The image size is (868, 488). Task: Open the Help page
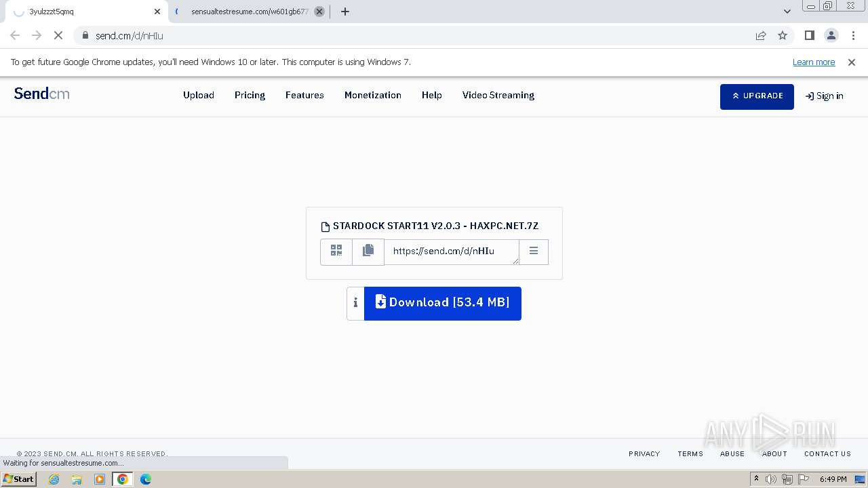tap(432, 95)
